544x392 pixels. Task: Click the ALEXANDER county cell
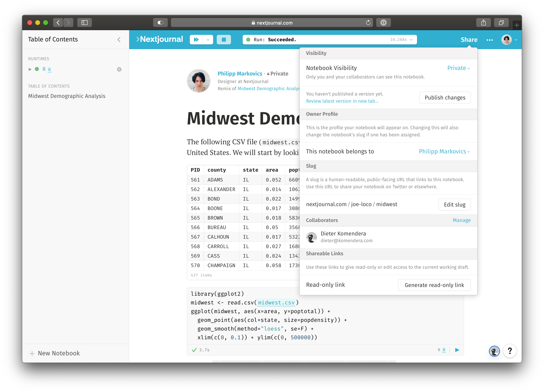click(221, 189)
